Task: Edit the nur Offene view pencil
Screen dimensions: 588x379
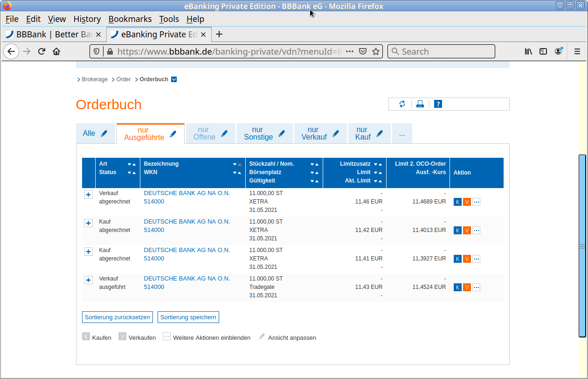Action: coord(224,133)
